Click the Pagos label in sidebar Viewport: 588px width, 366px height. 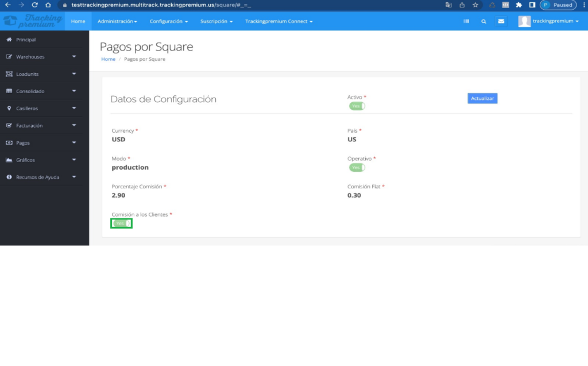click(23, 143)
